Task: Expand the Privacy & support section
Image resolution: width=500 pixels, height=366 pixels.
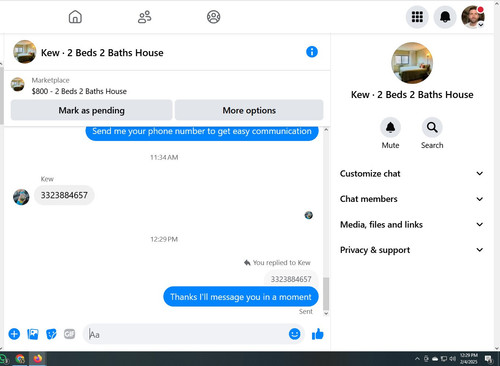Action: [x=411, y=250]
